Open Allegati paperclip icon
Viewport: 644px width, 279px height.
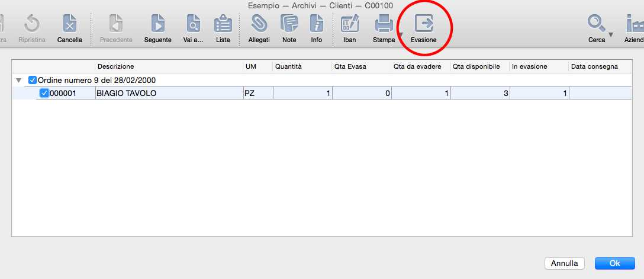coord(259,24)
